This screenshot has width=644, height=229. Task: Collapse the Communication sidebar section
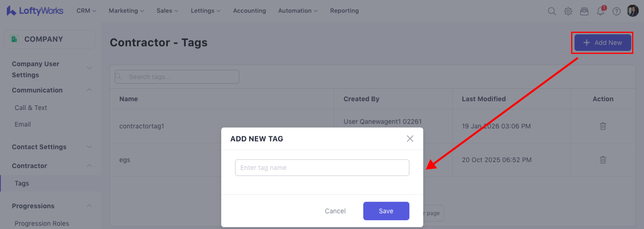(x=89, y=90)
